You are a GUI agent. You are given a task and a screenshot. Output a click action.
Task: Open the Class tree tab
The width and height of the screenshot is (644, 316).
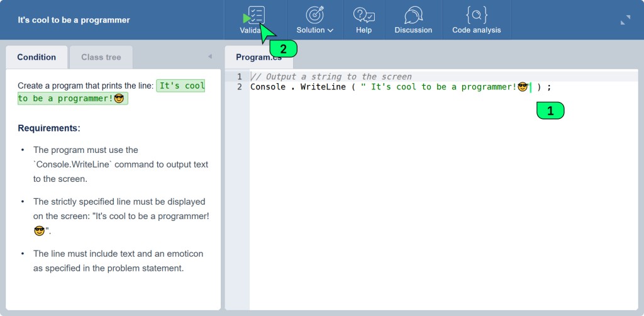pos(101,57)
